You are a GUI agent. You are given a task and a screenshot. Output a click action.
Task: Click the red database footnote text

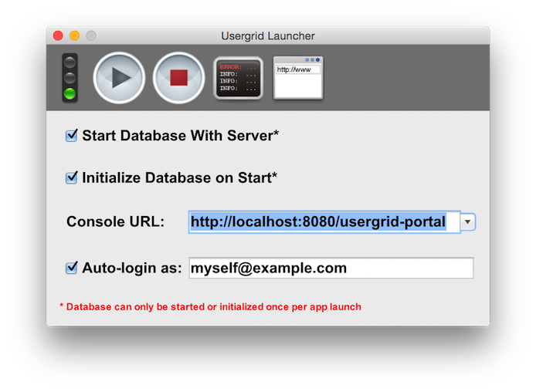coord(210,307)
